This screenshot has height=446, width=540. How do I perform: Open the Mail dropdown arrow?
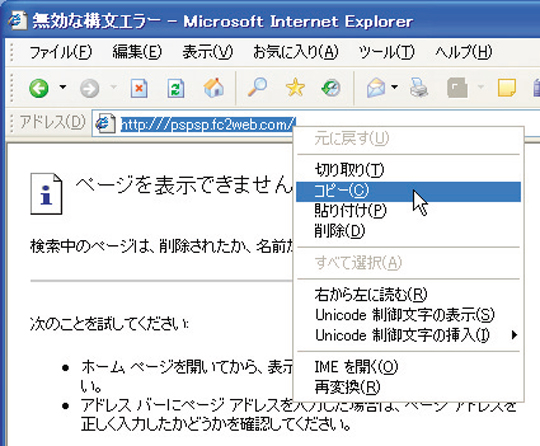(395, 87)
